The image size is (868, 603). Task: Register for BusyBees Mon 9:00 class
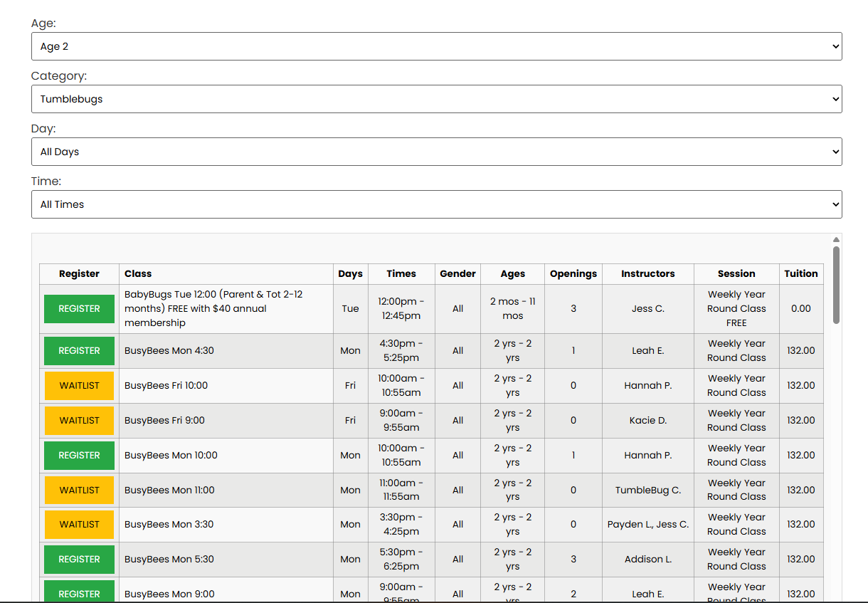(79, 592)
